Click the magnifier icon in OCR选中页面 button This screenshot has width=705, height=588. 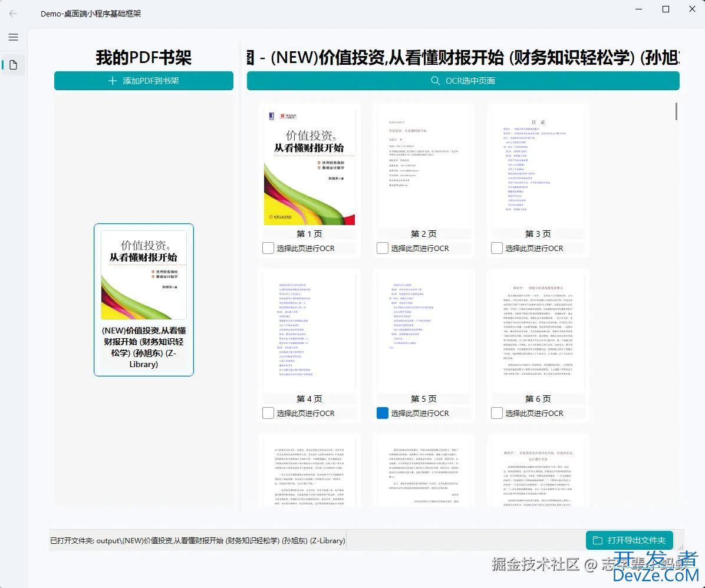[435, 81]
